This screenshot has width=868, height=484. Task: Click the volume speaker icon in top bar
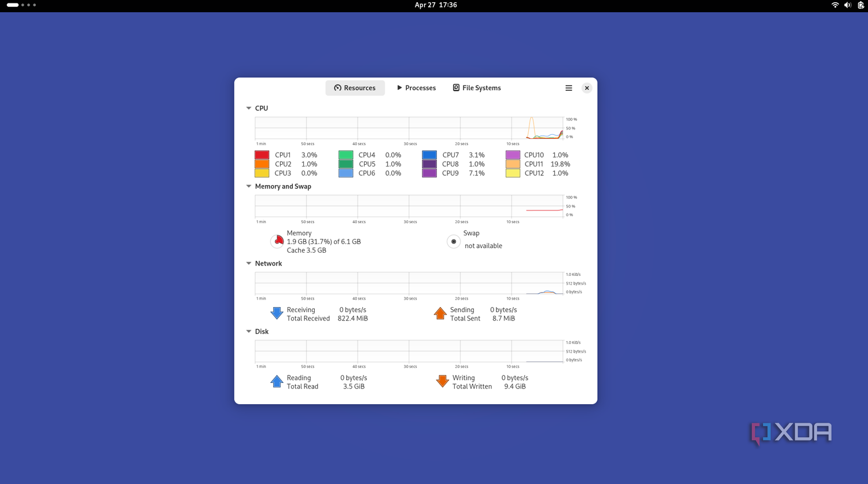848,5
